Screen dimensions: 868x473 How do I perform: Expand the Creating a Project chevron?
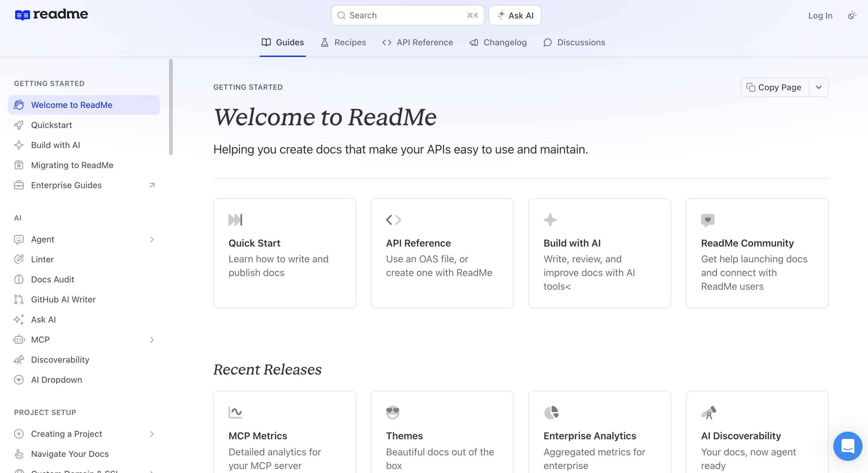(152, 434)
